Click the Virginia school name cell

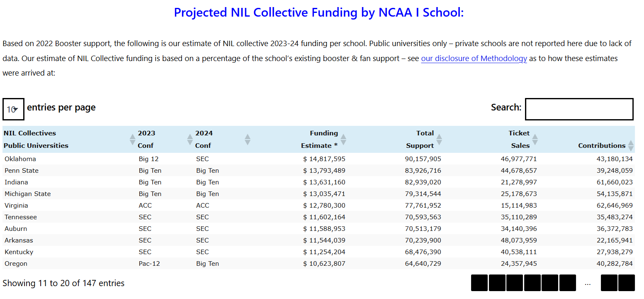tap(16, 206)
